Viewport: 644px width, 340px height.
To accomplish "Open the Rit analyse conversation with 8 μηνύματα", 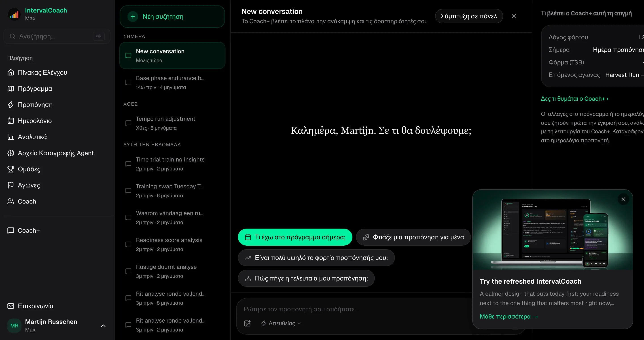I will click(x=172, y=298).
